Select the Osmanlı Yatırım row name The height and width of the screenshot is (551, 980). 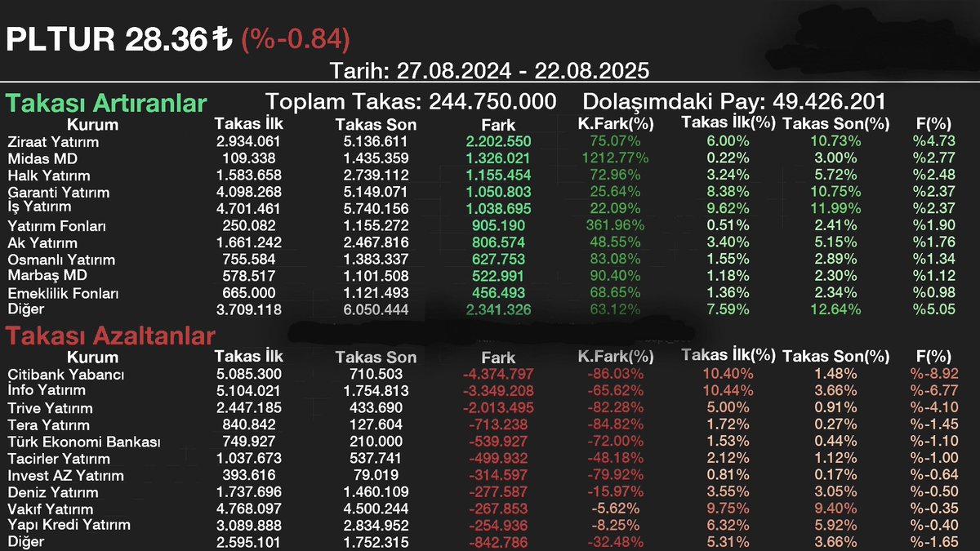[x=61, y=260]
